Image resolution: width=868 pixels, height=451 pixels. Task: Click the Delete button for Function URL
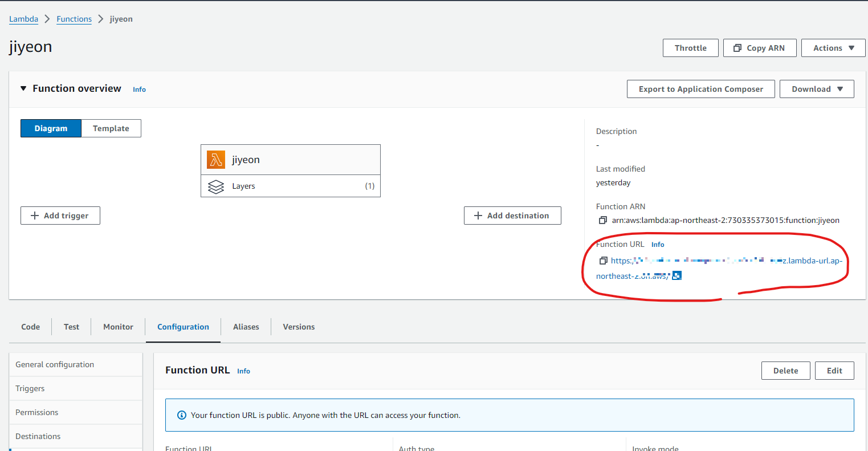pyautogui.click(x=785, y=371)
